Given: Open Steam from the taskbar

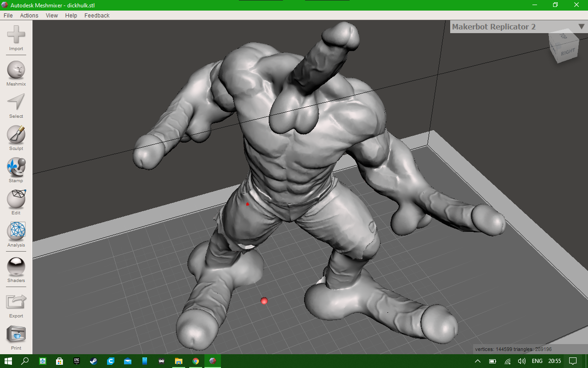Looking at the screenshot, I should [x=93, y=361].
